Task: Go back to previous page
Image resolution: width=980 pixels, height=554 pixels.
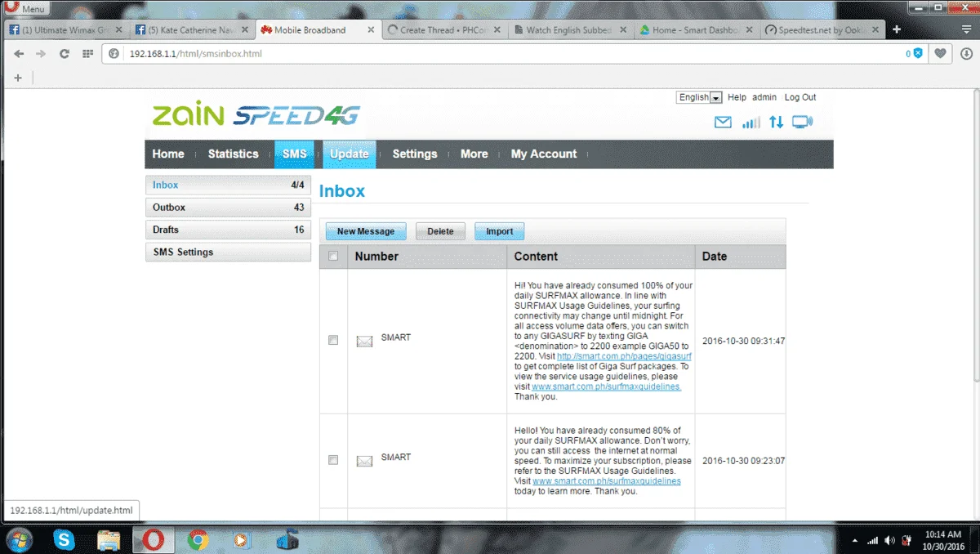Action: point(19,54)
